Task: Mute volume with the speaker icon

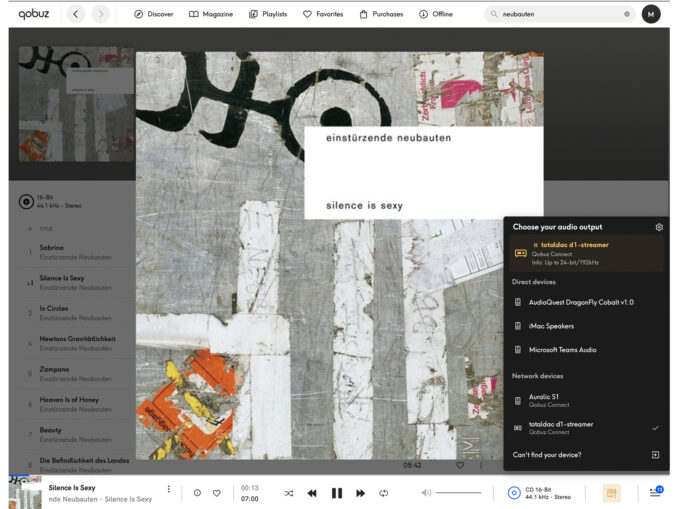Action: [x=426, y=493]
